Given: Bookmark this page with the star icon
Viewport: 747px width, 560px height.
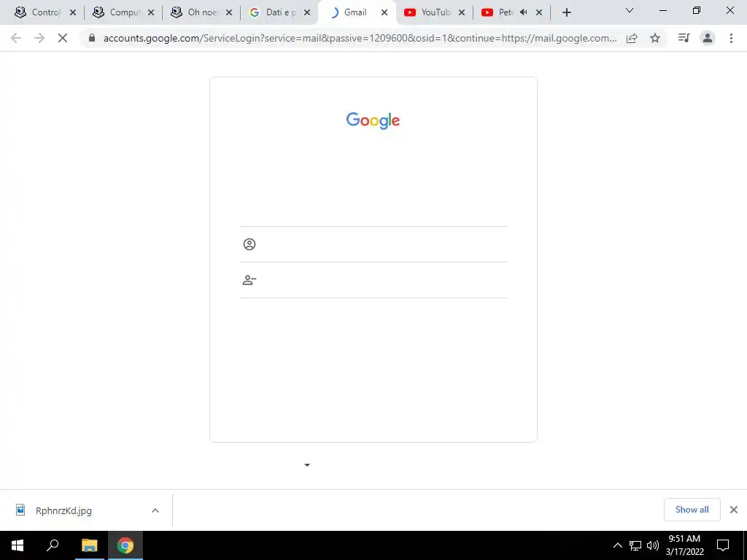Looking at the screenshot, I should tap(655, 38).
